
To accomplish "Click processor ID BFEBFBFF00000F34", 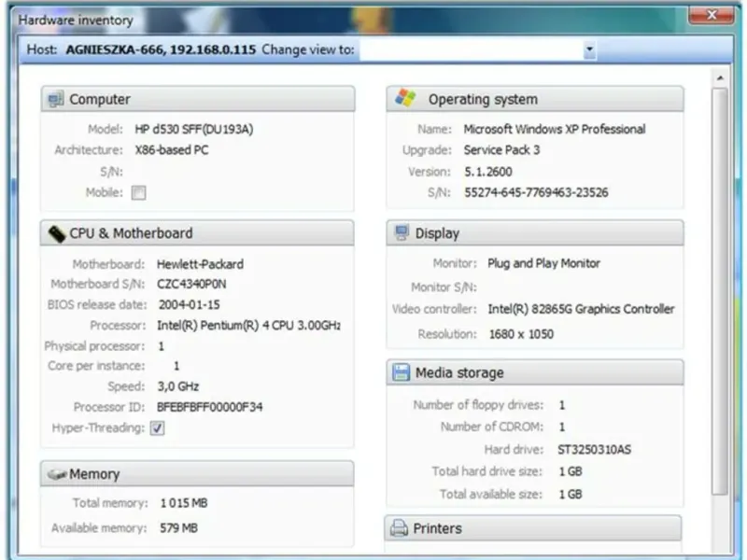I will tap(209, 407).
